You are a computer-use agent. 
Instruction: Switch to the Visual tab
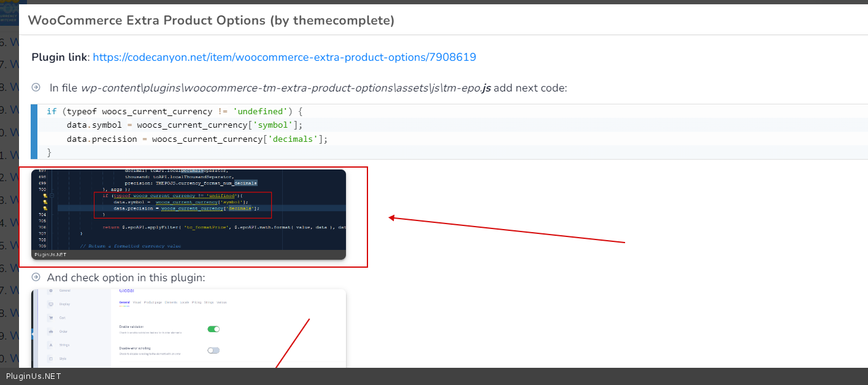pos(137,302)
